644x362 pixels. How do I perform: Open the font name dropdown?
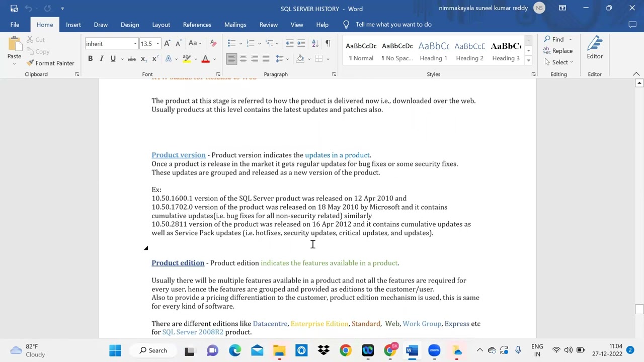coord(135,44)
